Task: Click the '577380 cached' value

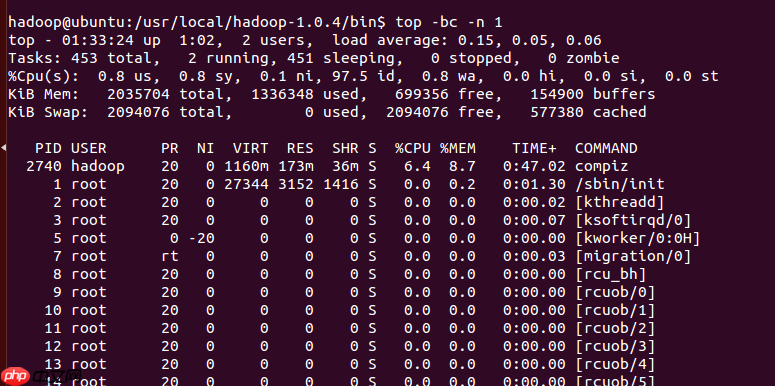Action: pyautogui.click(x=588, y=112)
